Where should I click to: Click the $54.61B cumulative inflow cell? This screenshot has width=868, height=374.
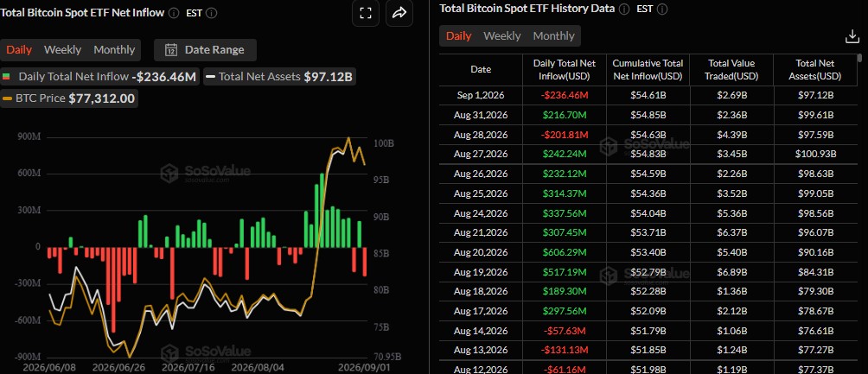coord(648,95)
